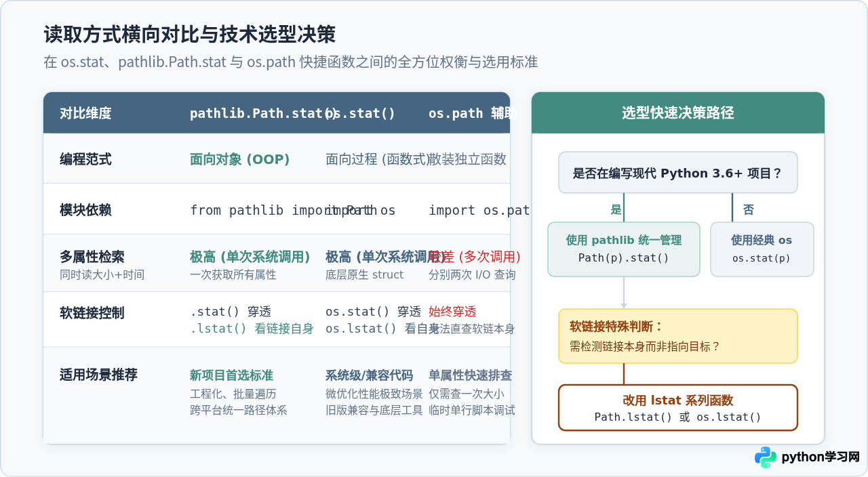Select the title 读取方式横向对比与技术选型决策
Viewport: 868px width, 477px height.
tap(190, 35)
